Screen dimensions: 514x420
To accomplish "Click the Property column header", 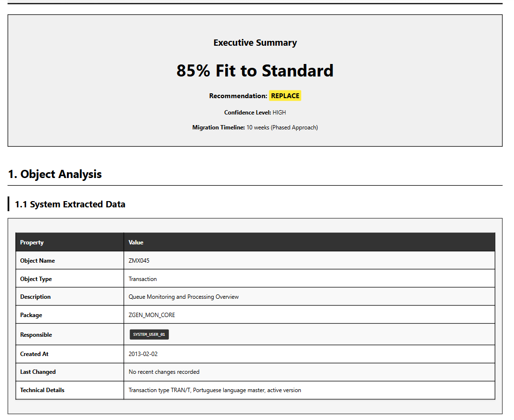I will pos(32,242).
